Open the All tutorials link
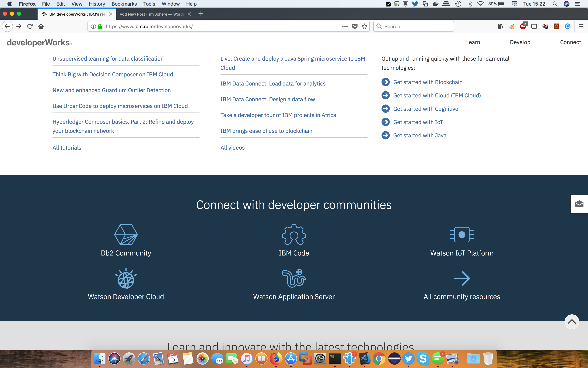Screen dimensions: 588x368 click(x=67, y=148)
